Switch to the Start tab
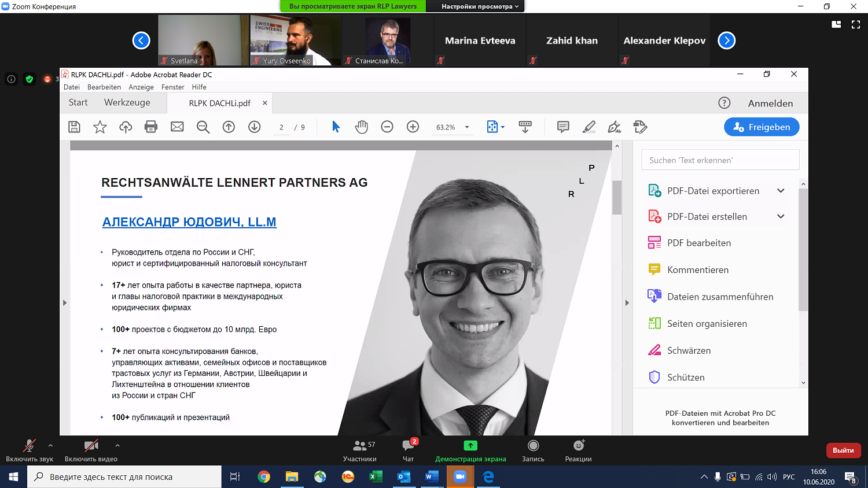This screenshot has width=868, height=488. [78, 102]
